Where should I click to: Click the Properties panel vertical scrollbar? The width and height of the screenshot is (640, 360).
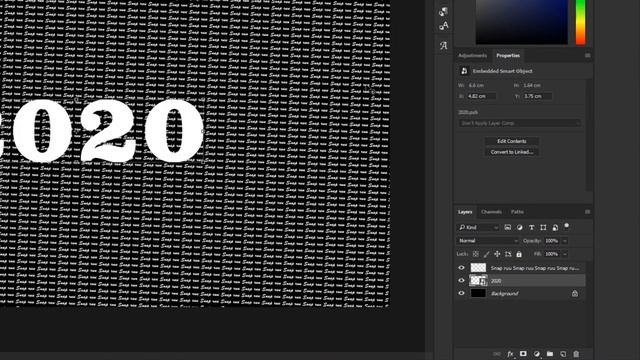[x=589, y=135]
